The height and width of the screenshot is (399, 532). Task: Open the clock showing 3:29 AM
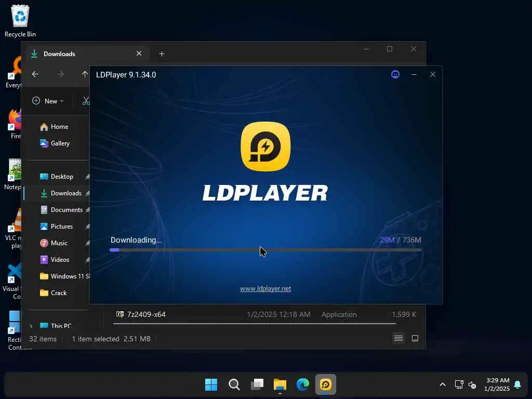(497, 384)
